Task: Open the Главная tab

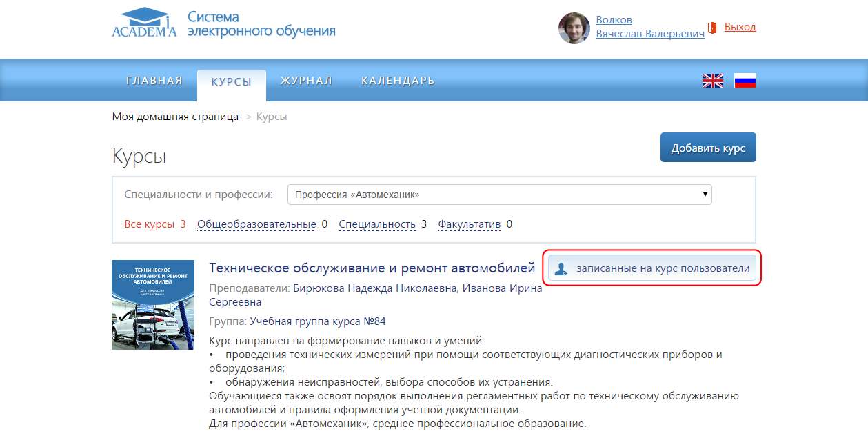Action: 154,81
